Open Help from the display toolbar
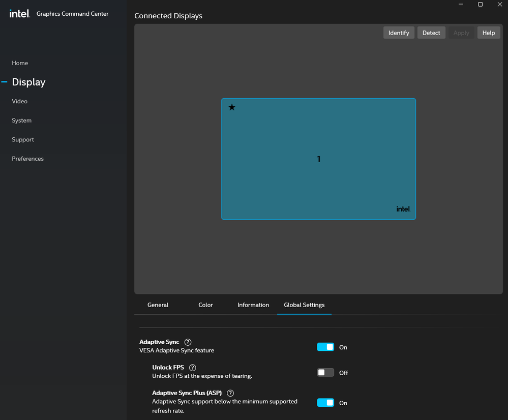 pos(488,33)
